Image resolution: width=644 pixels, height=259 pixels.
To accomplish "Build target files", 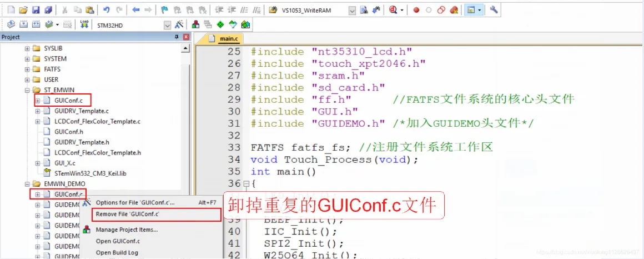I will (x=23, y=24).
